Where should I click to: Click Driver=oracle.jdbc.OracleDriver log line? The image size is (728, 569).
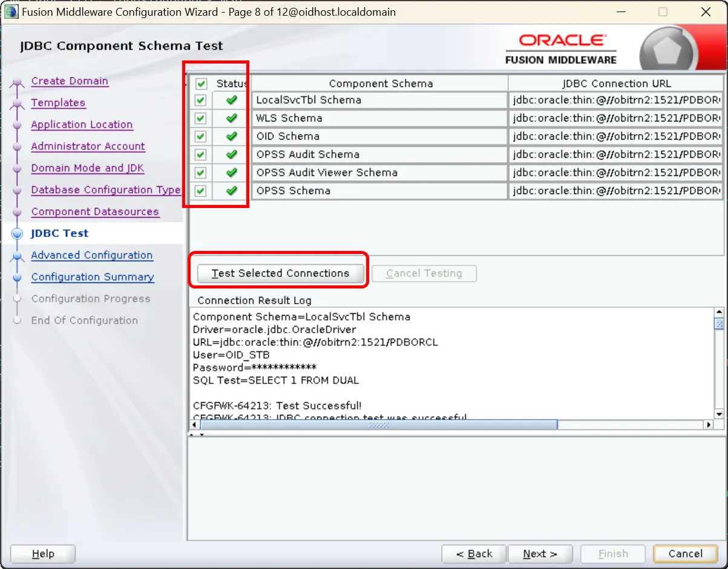pyautogui.click(x=275, y=330)
